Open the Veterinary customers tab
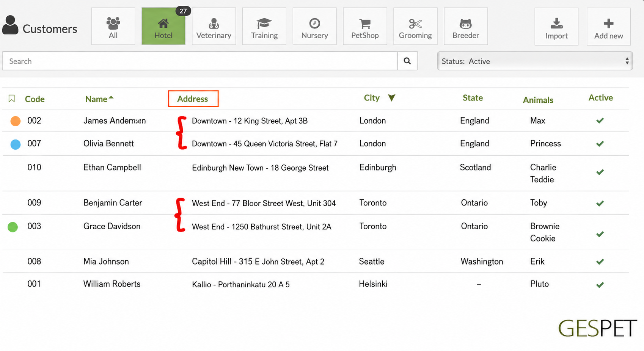644x351 pixels. (214, 26)
